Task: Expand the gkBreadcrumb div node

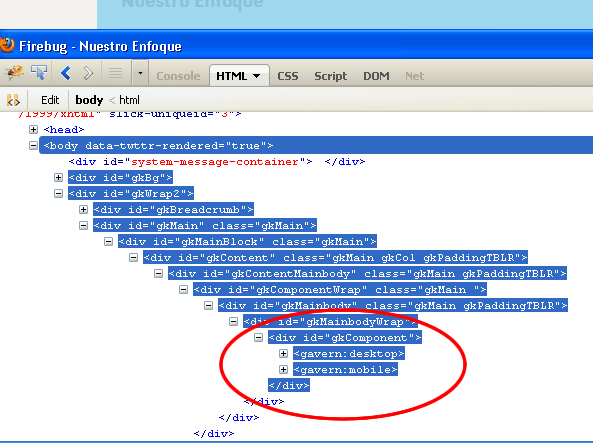Action: 84,209
